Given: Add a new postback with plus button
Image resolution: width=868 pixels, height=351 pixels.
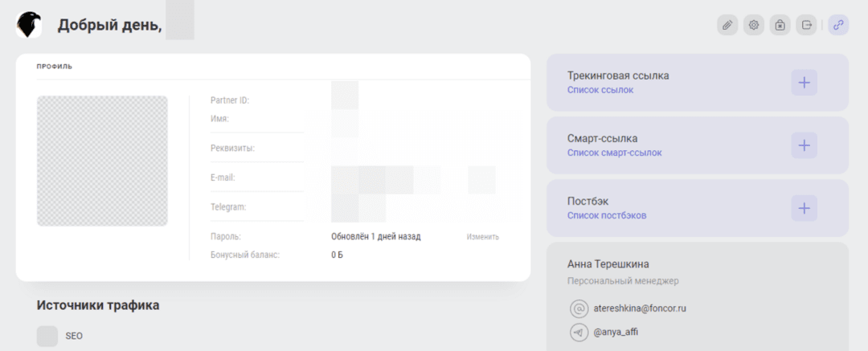Looking at the screenshot, I should pos(804,208).
